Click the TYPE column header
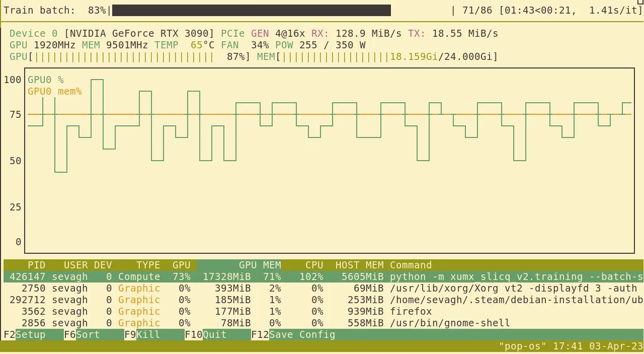 click(148, 265)
